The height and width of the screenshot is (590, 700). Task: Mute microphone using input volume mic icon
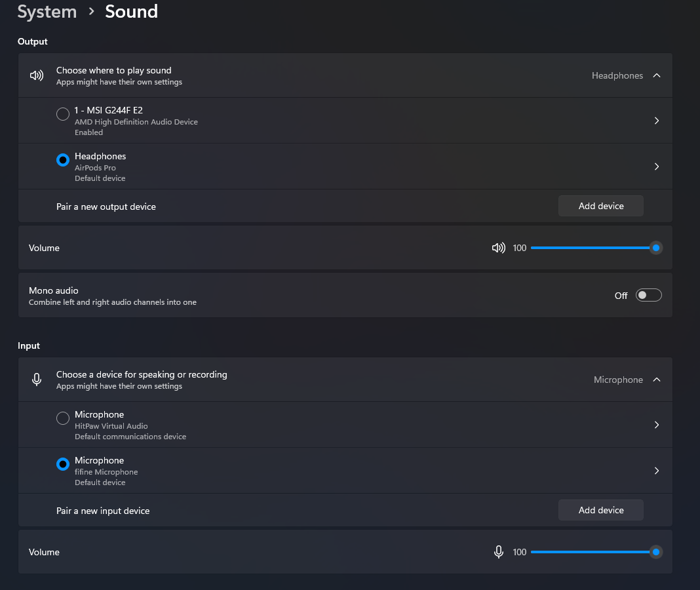click(x=499, y=552)
